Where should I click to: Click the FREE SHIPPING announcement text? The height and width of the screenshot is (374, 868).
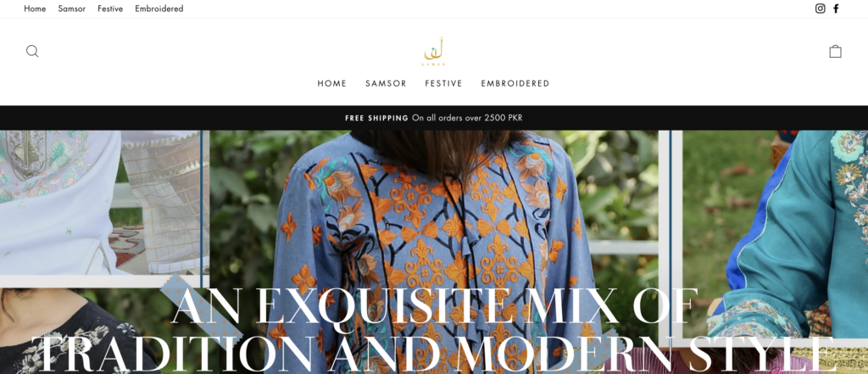coord(433,118)
